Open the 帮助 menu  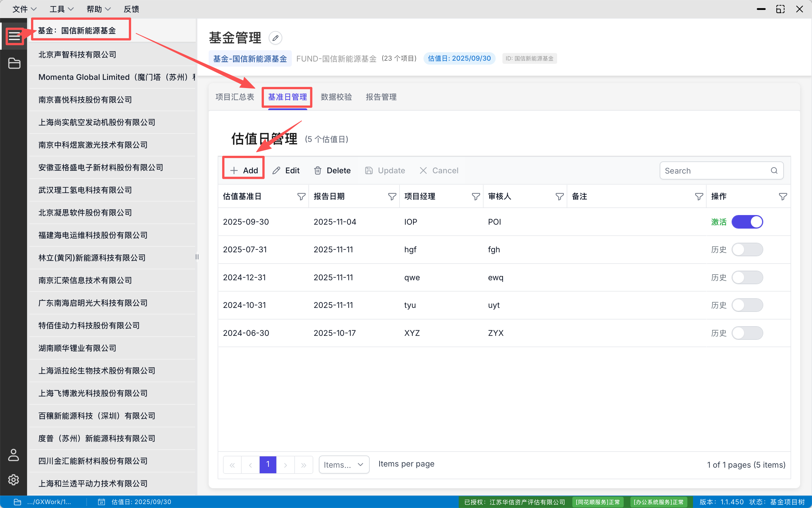pos(98,9)
